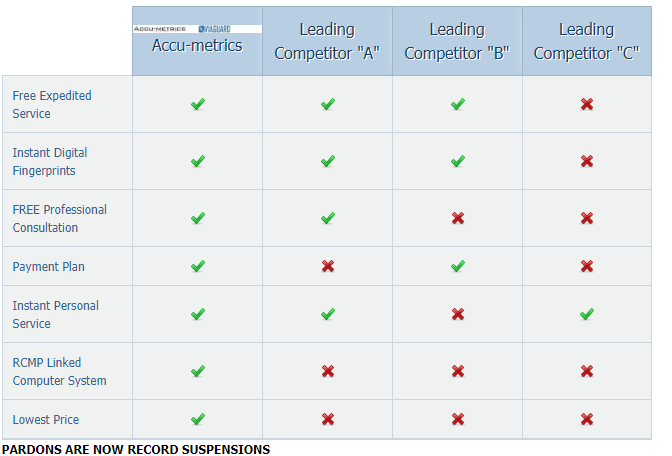672x456 pixels.
Task: Click the Pardons Are Now Record Suspensions text
Action: [x=136, y=450]
